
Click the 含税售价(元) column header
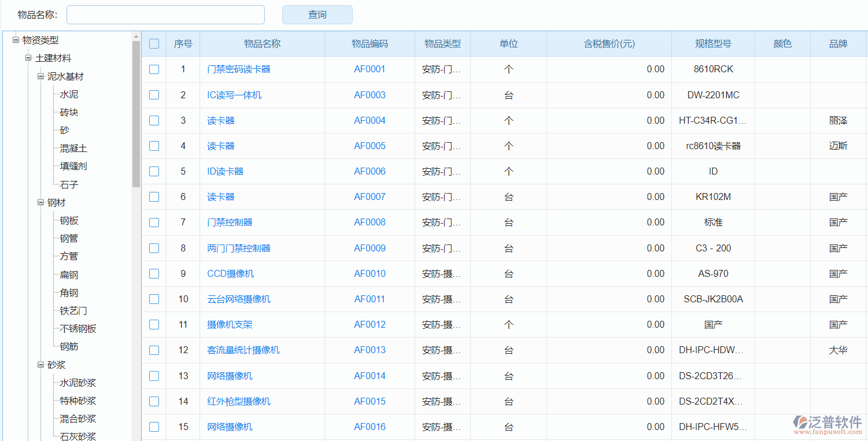(x=609, y=43)
